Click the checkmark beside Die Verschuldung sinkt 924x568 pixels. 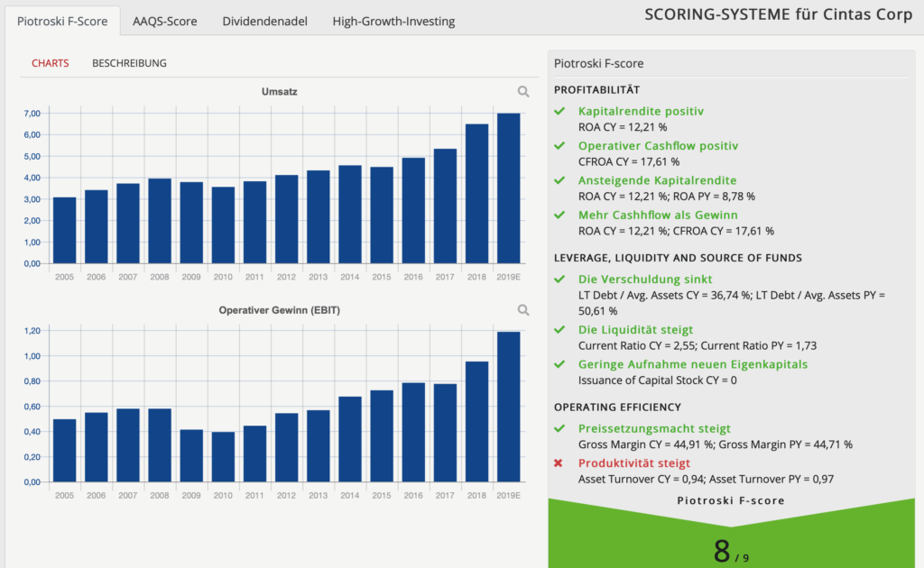pos(559,279)
